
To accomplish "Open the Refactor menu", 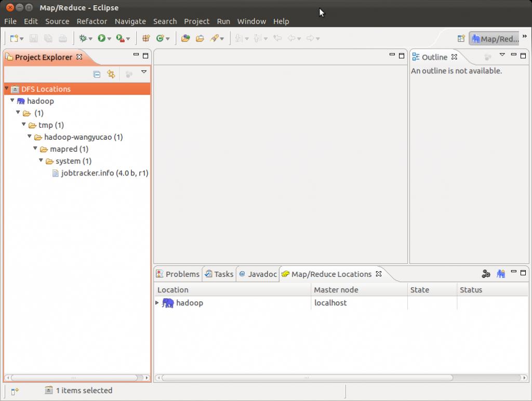I will (x=92, y=21).
